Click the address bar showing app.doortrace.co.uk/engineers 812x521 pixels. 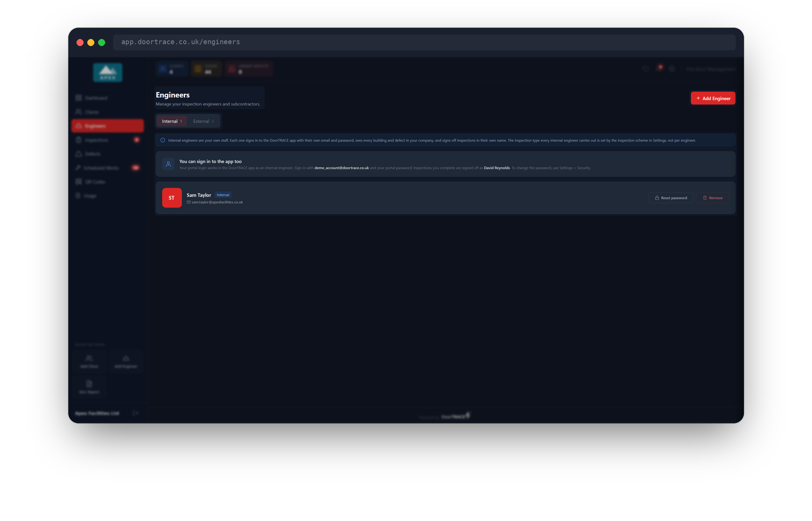(424, 42)
